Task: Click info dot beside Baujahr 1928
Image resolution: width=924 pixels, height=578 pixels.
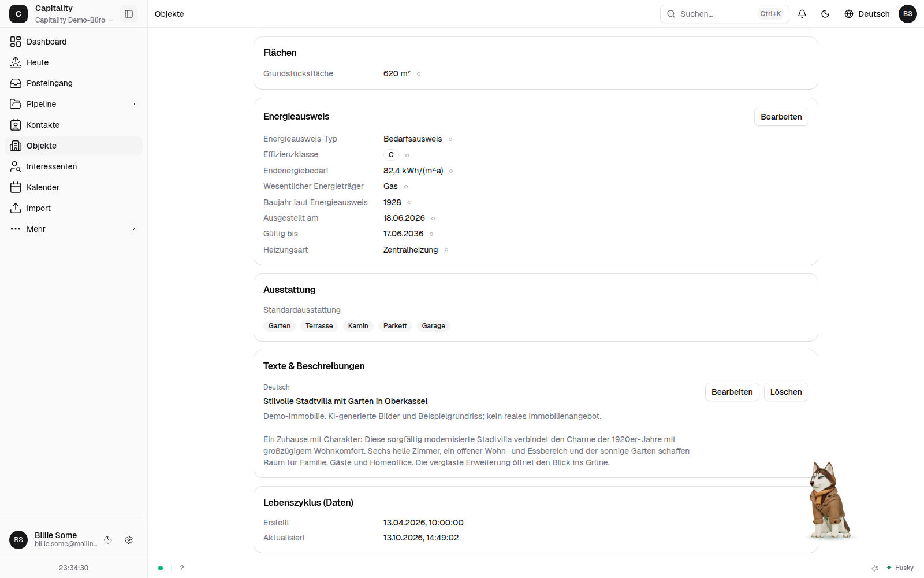Action: click(409, 202)
